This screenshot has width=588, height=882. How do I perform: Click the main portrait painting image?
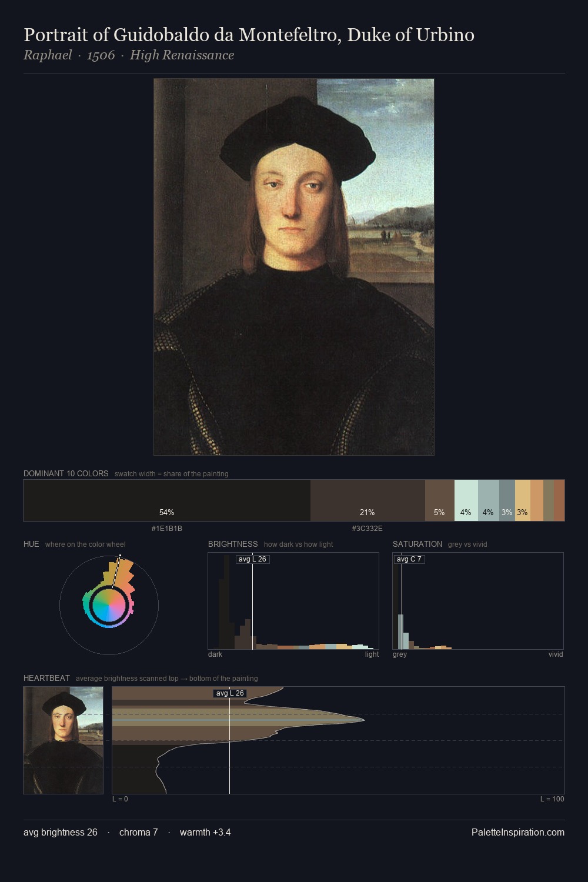[294, 267]
